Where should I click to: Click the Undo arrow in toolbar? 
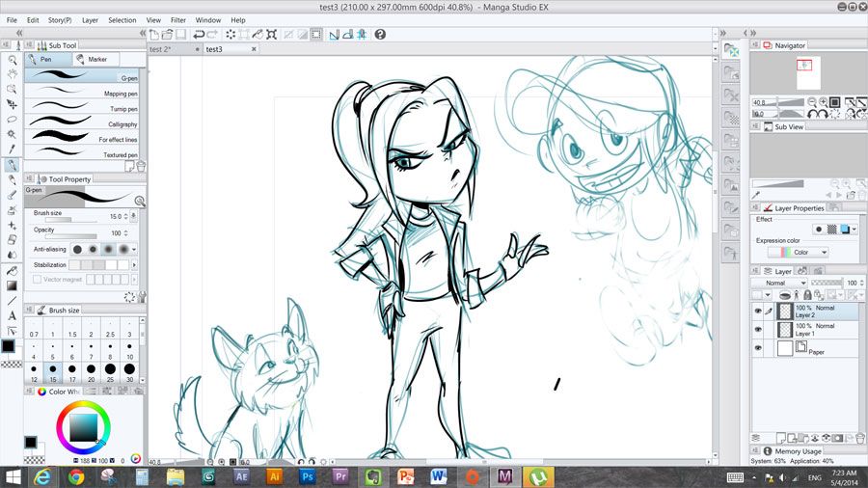point(198,34)
